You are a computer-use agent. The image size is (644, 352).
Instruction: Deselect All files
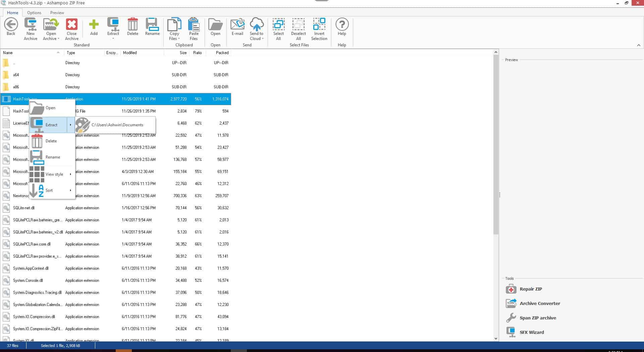(299, 29)
